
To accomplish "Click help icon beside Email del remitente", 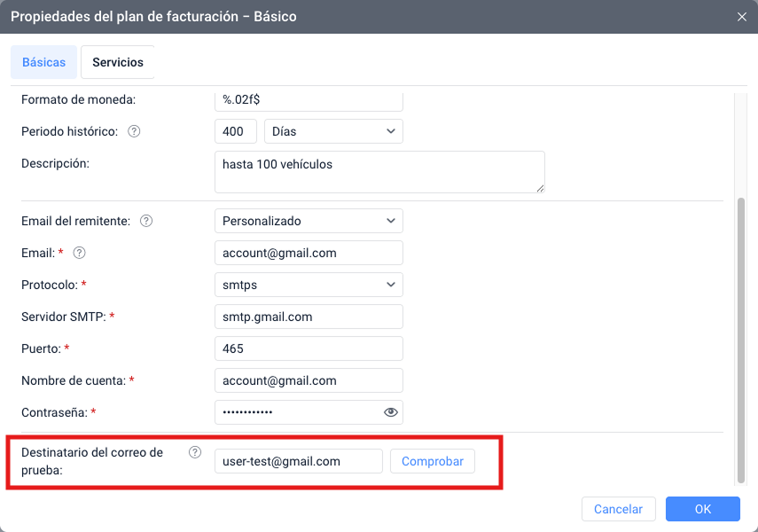I will tap(146, 221).
